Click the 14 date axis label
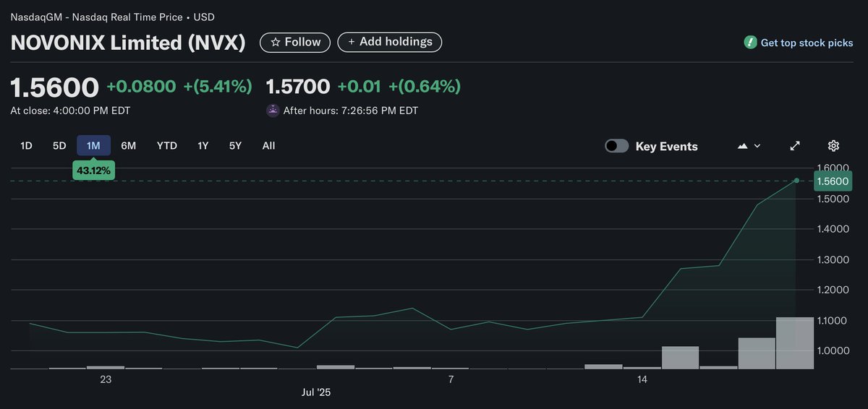This screenshot has height=409, width=868. click(x=642, y=379)
